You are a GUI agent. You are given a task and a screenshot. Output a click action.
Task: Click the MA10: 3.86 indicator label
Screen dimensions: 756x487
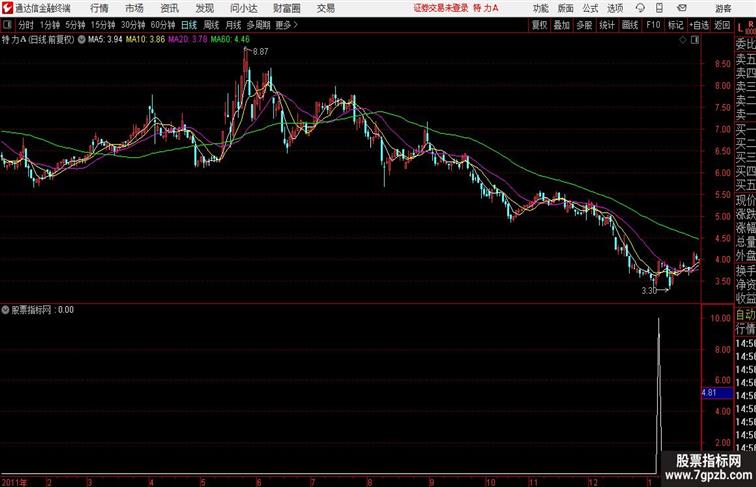(145, 40)
